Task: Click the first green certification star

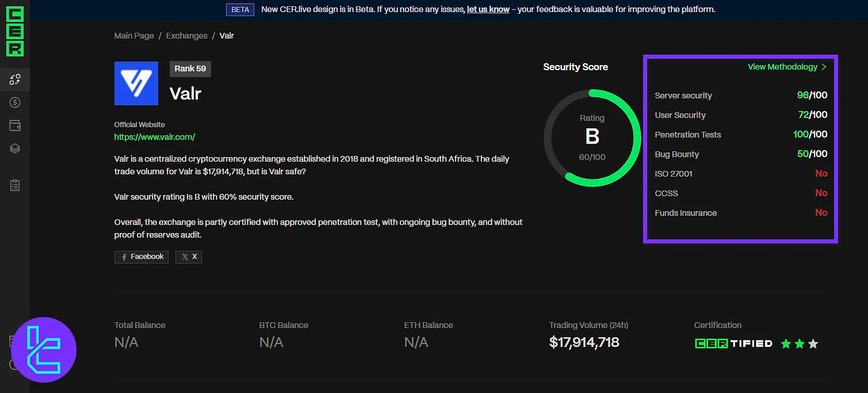Action: (786, 344)
